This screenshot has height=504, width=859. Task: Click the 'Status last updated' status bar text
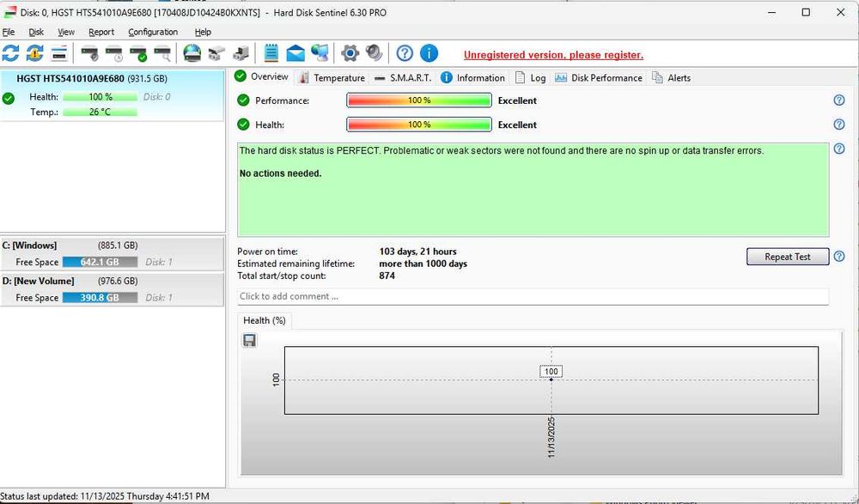pos(105,496)
